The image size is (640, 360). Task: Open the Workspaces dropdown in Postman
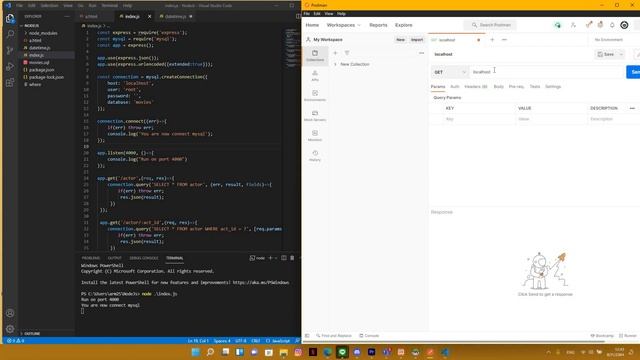click(x=344, y=25)
